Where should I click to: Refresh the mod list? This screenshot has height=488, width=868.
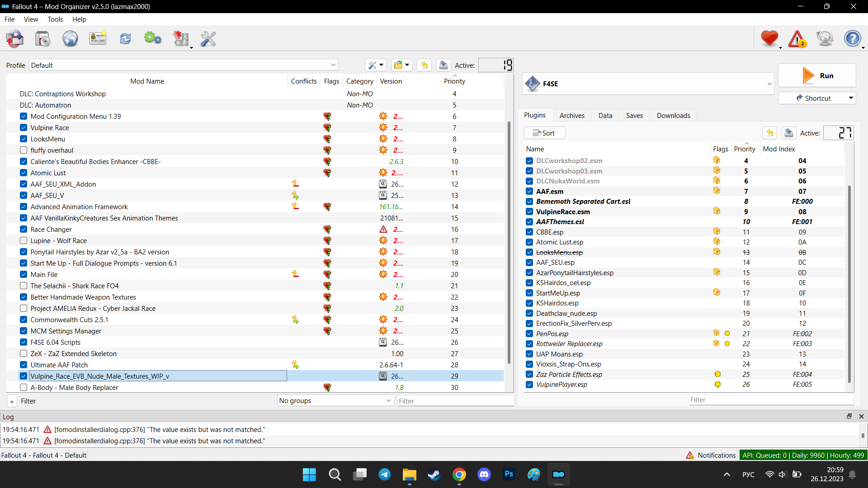coord(125,38)
